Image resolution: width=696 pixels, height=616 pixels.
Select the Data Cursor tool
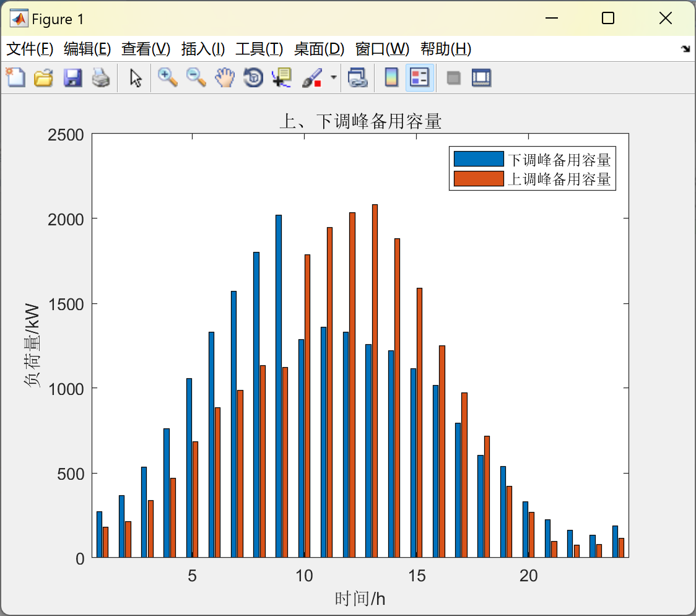[282, 77]
